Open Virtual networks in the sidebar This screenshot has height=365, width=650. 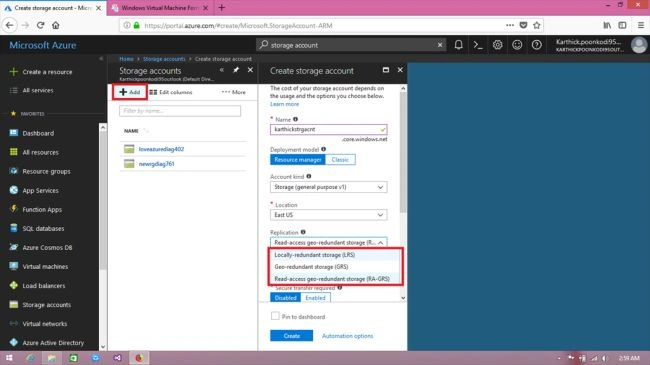point(44,324)
